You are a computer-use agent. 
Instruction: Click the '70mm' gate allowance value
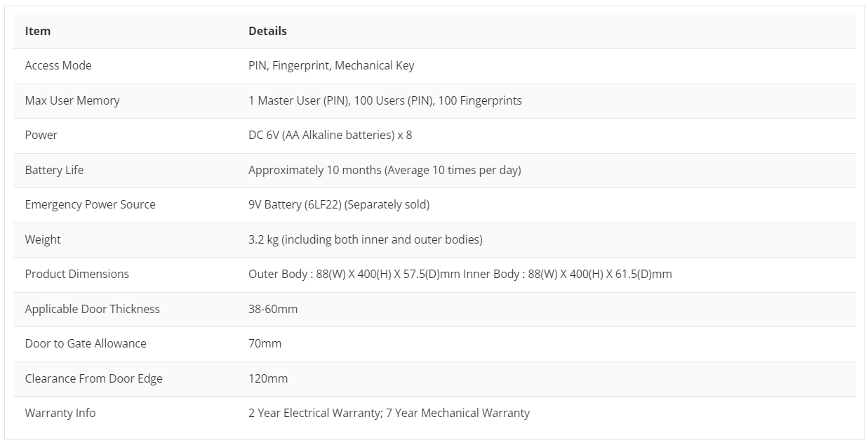click(x=265, y=343)
